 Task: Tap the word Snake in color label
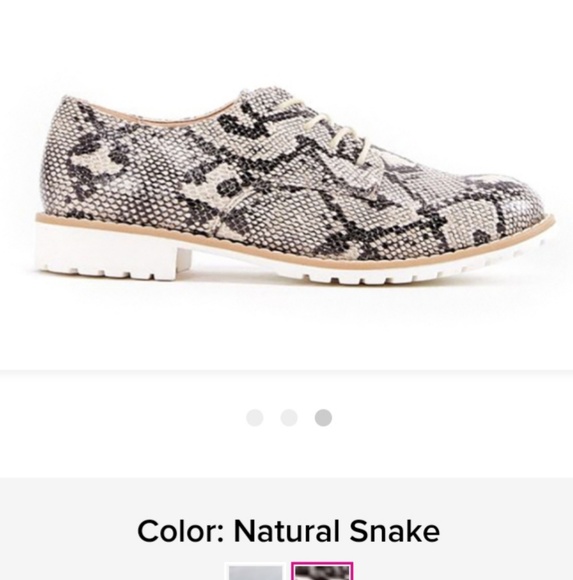[x=395, y=531]
